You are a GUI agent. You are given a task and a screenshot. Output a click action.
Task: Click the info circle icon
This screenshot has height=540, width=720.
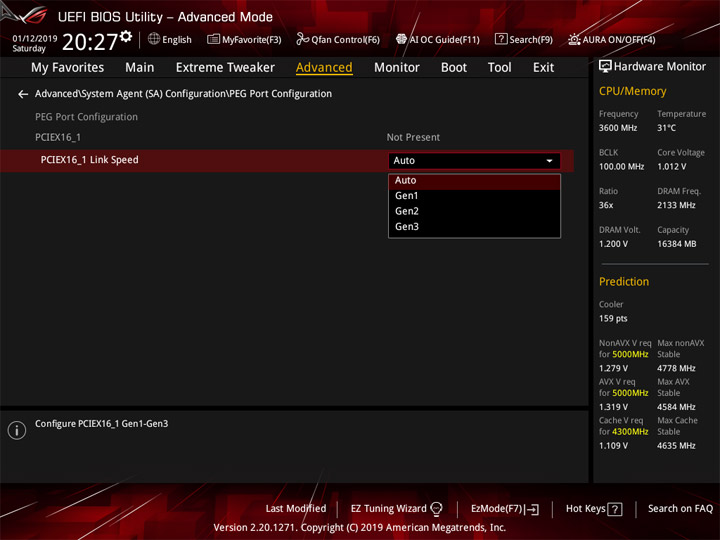(17, 430)
